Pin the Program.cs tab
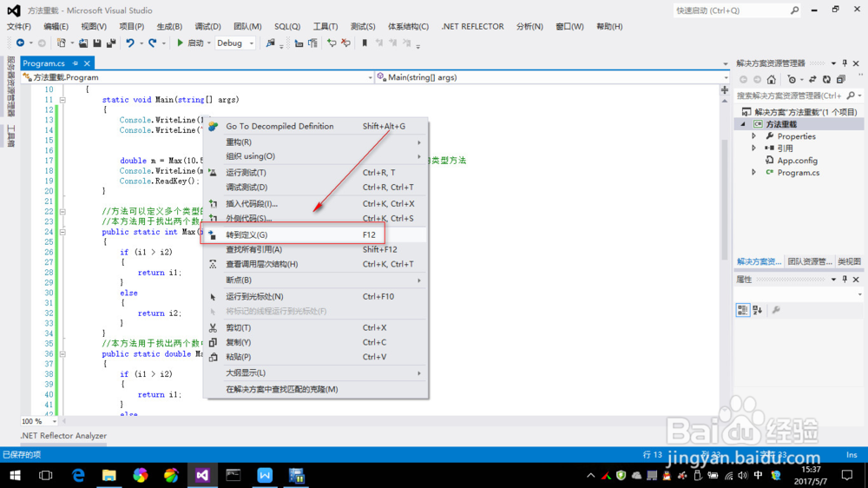Image resolution: width=868 pixels, height=488 pixels. (x=76, y=63)
